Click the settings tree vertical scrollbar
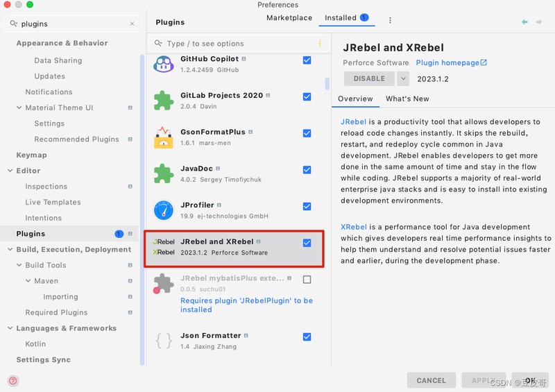Image resolution: width=555 pixels, height=392 pixels. [x=142, y=210]
